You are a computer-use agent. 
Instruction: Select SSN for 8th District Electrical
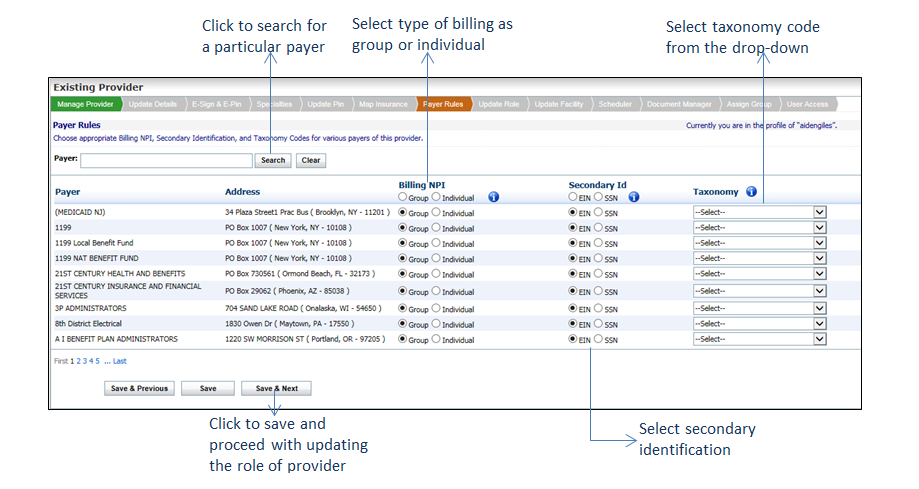[598, 325]
